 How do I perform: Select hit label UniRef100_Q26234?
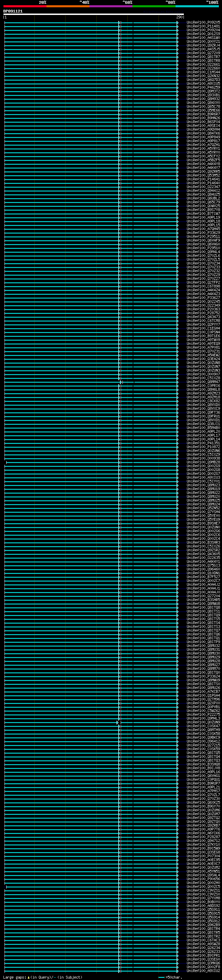[x=203, y=948]
